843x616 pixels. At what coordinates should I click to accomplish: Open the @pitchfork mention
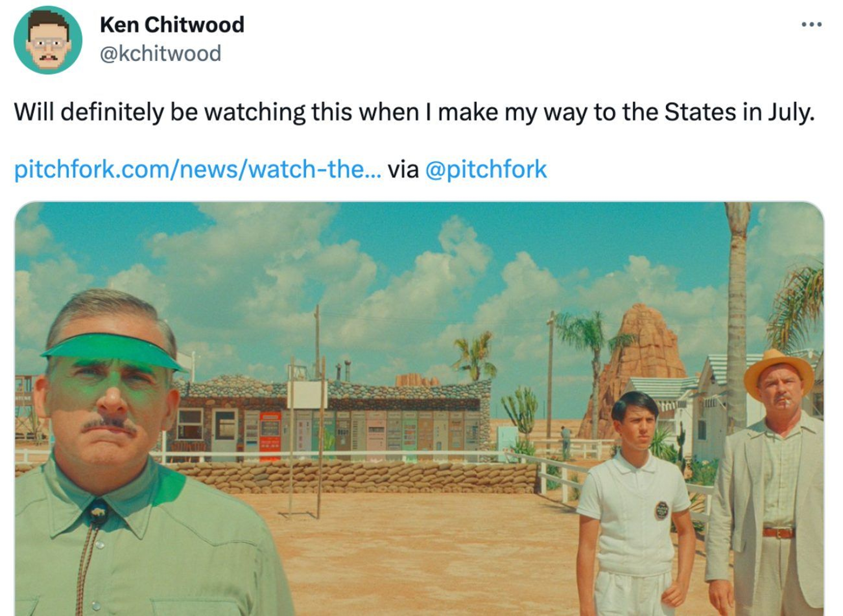(486, 169)
